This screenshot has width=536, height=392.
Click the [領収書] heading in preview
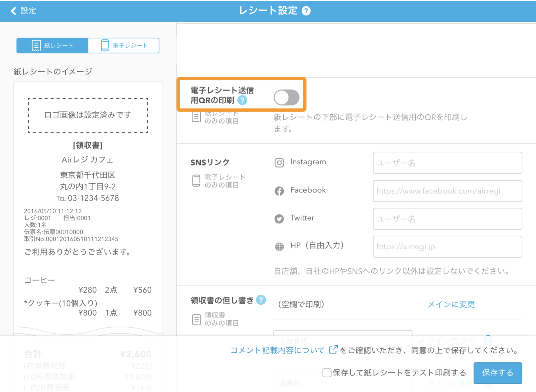coord(88,145)
